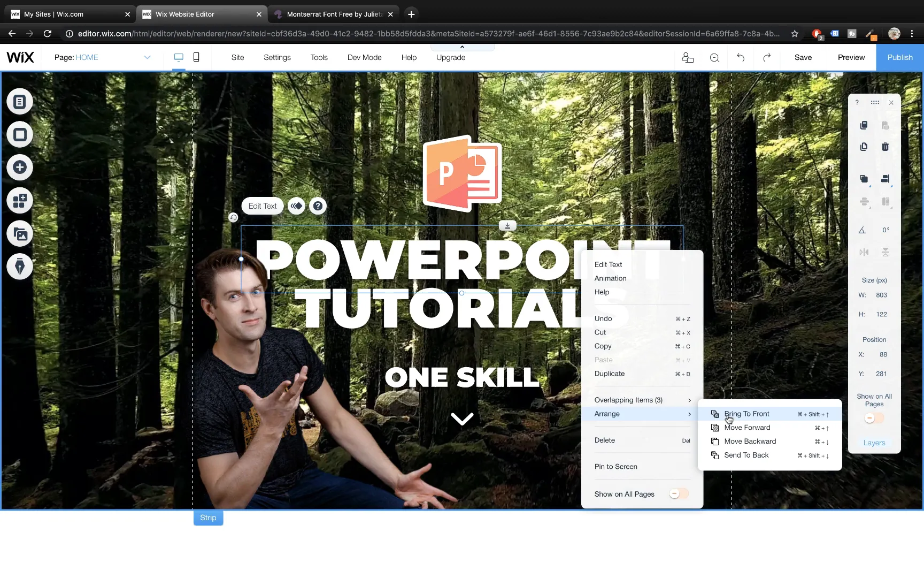Image resolution: width=924 pixels, height=578 pixels.
Task: Choose Move Backward
Action: pos(770,442)
